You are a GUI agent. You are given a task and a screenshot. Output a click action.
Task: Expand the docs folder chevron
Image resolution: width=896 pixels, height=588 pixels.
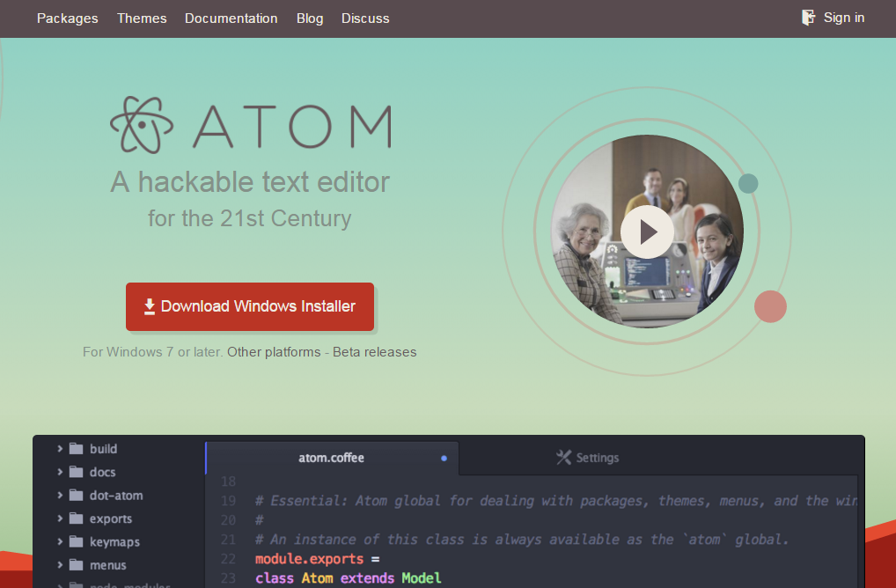pos(60,472)
